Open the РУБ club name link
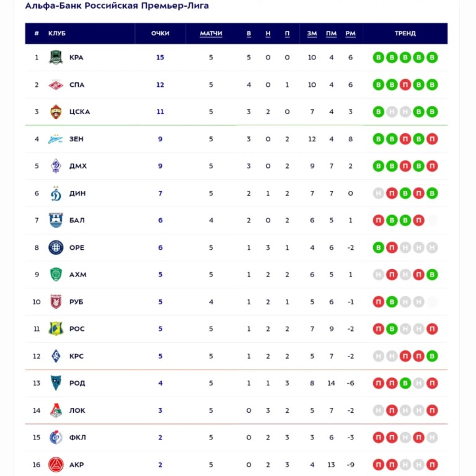 tap(76, 302)
